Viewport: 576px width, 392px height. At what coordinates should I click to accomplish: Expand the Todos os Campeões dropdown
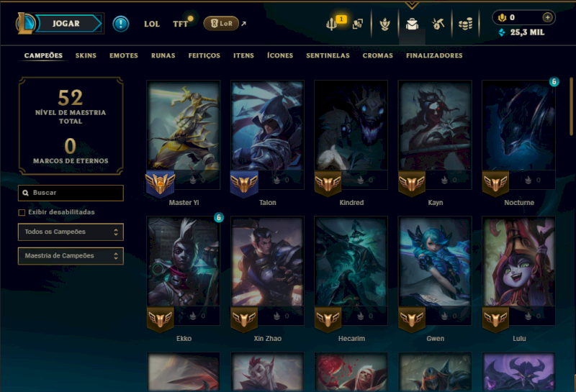point(71,232)
